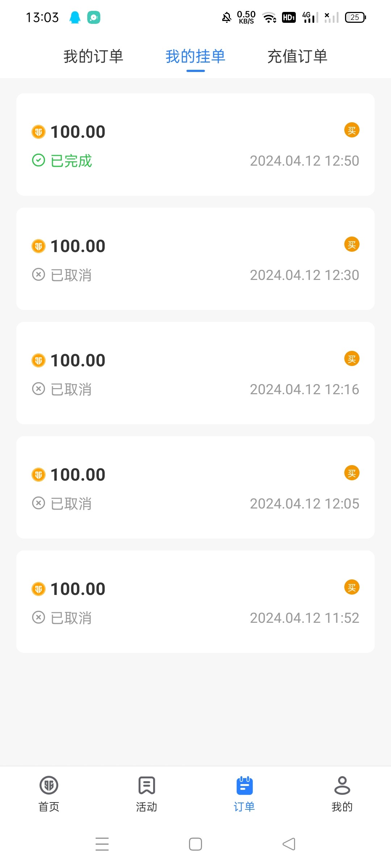Image resolution: width=391 pixels, height=868 pixels.
Task: Tap the 买 badge on 12:50 order
Action: point(352,130)
